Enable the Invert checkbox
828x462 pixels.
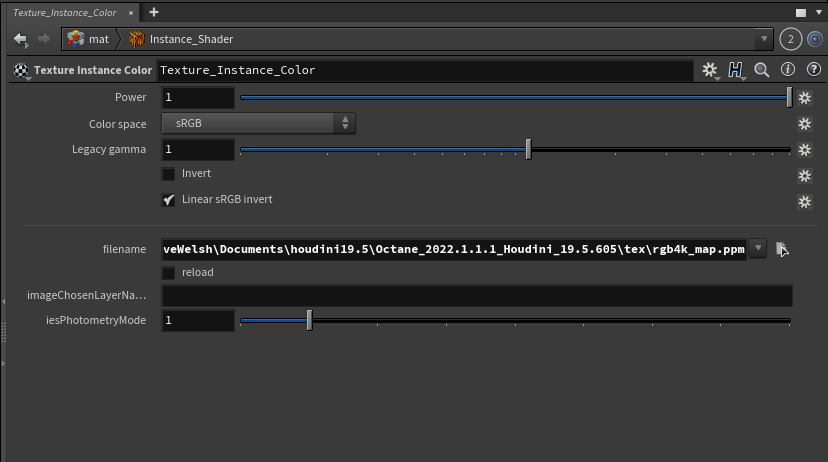tap(168, 174)
